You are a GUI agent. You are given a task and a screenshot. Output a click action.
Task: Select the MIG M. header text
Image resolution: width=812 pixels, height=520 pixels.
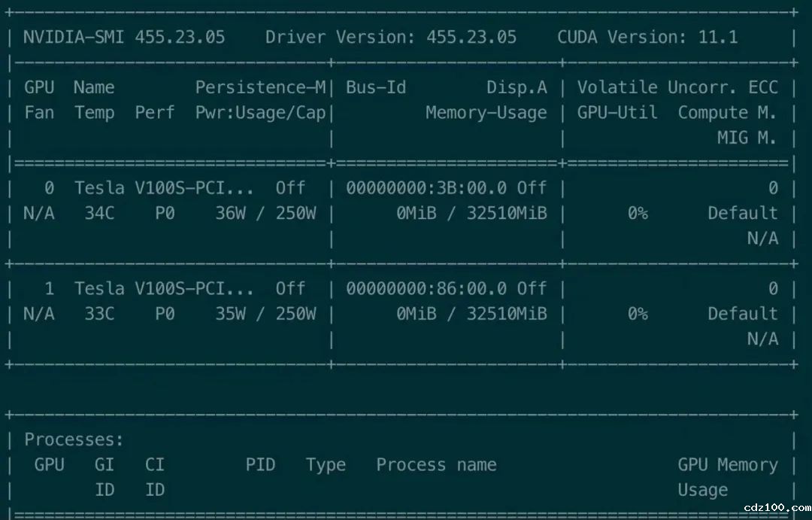point(747,138)
